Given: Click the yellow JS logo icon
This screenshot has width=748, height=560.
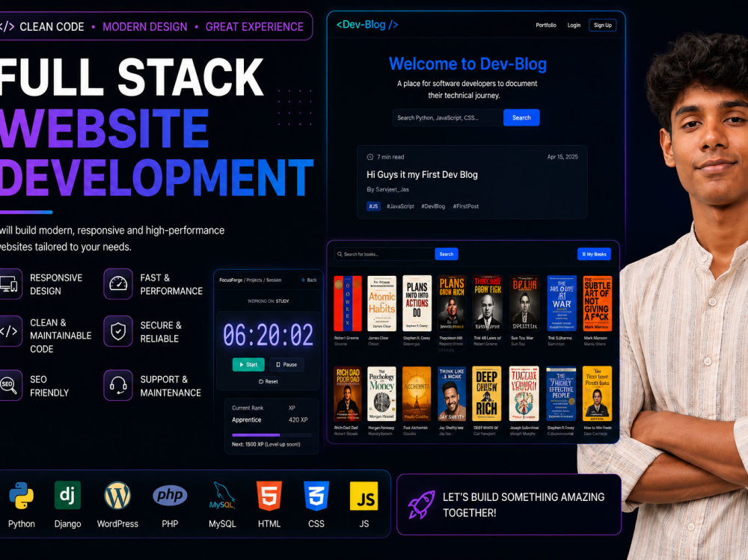Looking at the screenshot, I should (364, 496).
